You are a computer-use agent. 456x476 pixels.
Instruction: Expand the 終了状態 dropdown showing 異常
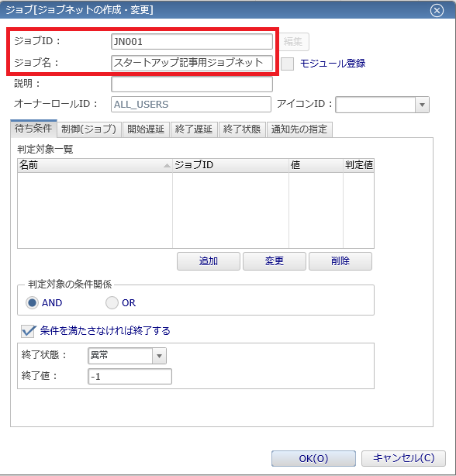coord(159,356)
